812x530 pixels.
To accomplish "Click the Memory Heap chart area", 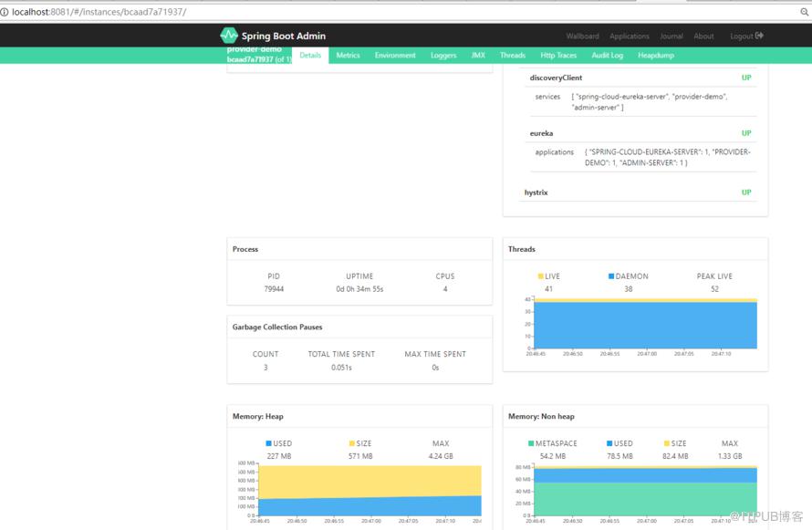I will coord(370,490).
